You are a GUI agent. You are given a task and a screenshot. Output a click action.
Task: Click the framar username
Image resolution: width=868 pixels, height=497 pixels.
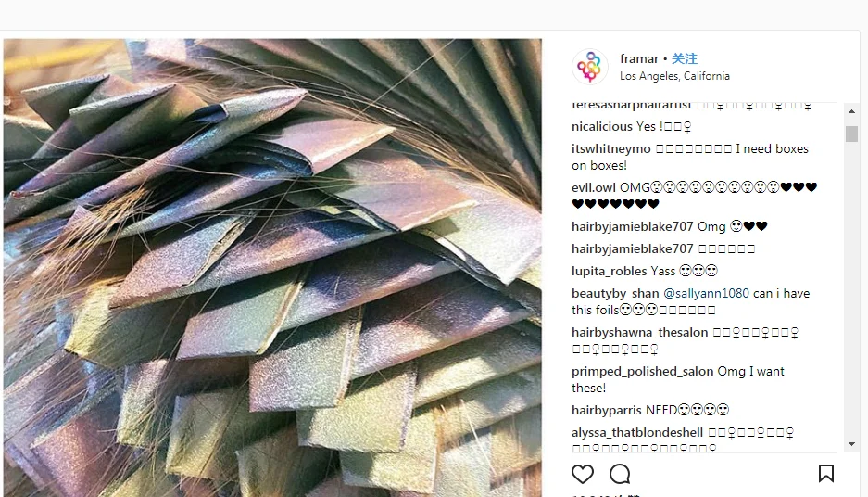click(639, 58)
